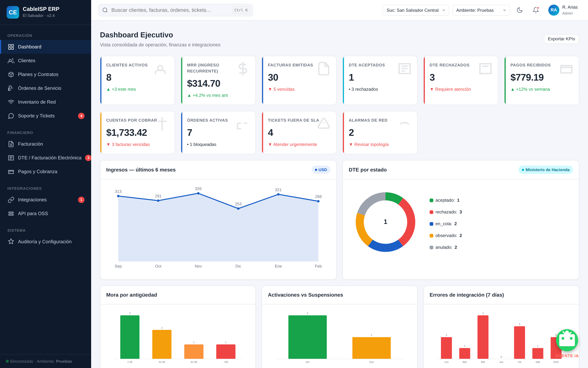Open Clientes section

(46, 61)
